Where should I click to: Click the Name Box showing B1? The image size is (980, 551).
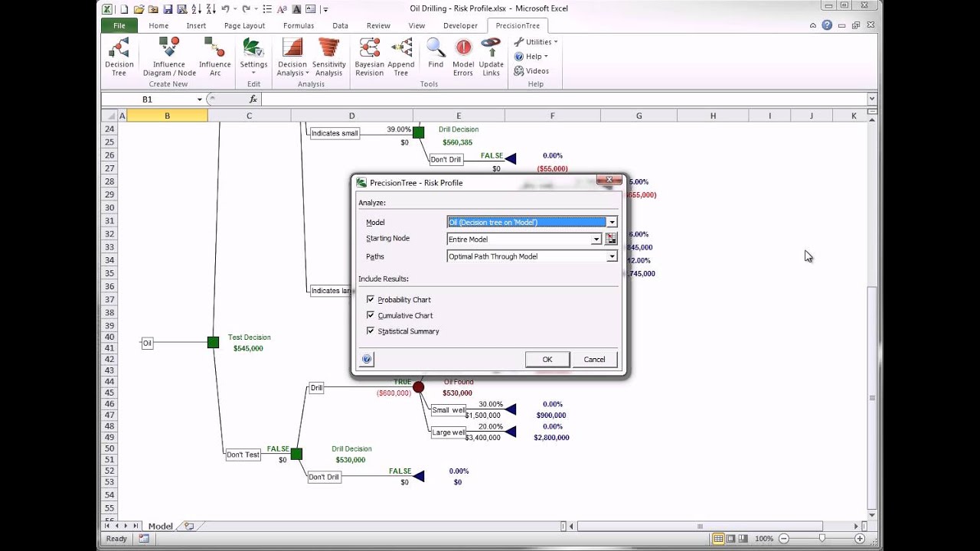148,99
